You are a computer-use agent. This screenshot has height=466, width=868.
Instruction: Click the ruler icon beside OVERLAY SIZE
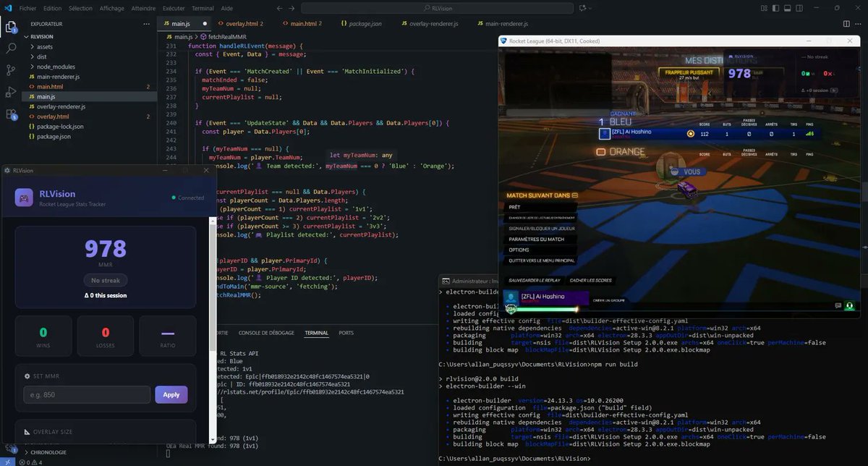pyautogui.click(x=26, y=431)
